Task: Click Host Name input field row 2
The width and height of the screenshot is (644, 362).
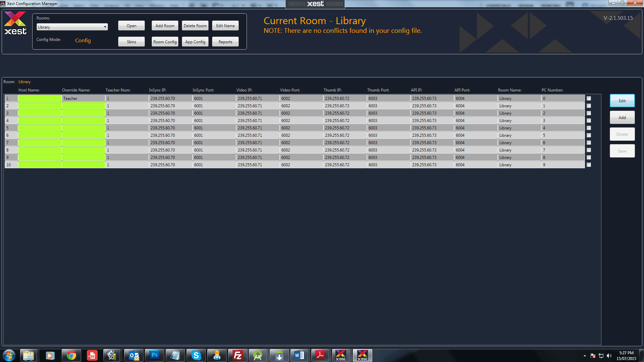Action: click(x=39, y=106)
